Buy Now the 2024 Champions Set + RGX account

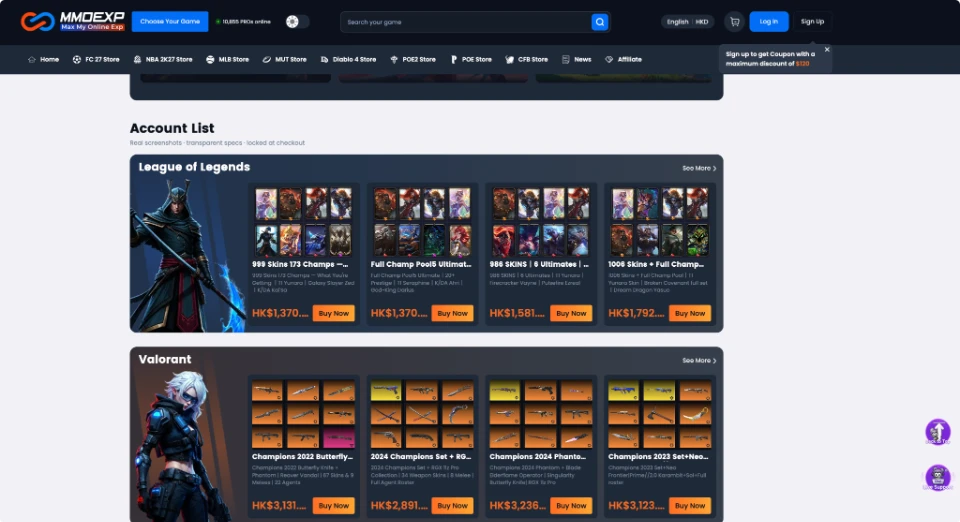click(452, 505)
